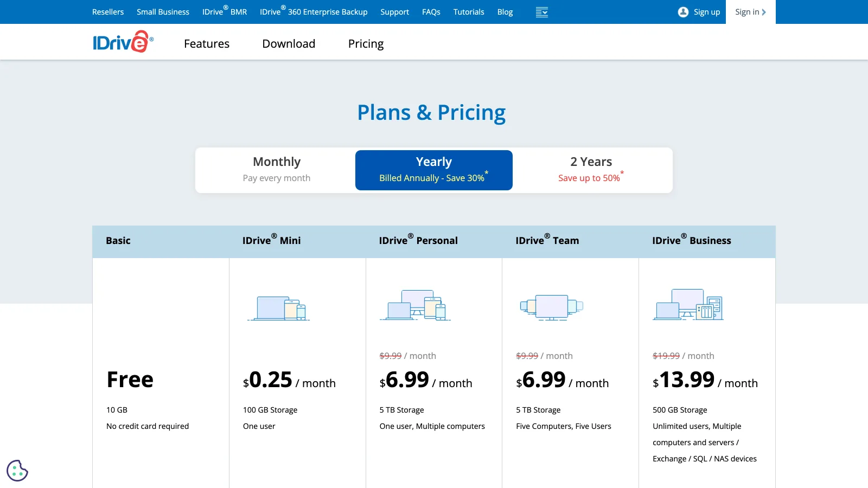Open the Resellers link
Image resolution: width=868 pixels, height=488 pixels.
(108, 12)
